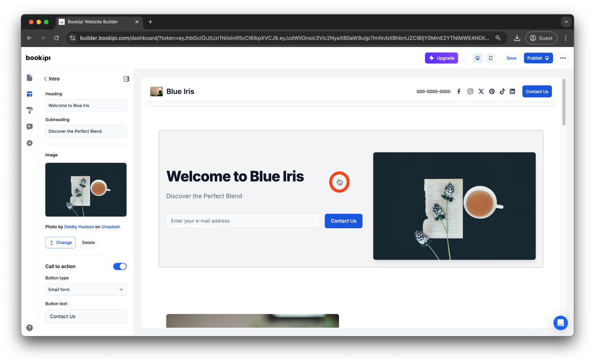Click Delete image button
The height and width of the screenshot is (364, 595).
coord(88,243)
